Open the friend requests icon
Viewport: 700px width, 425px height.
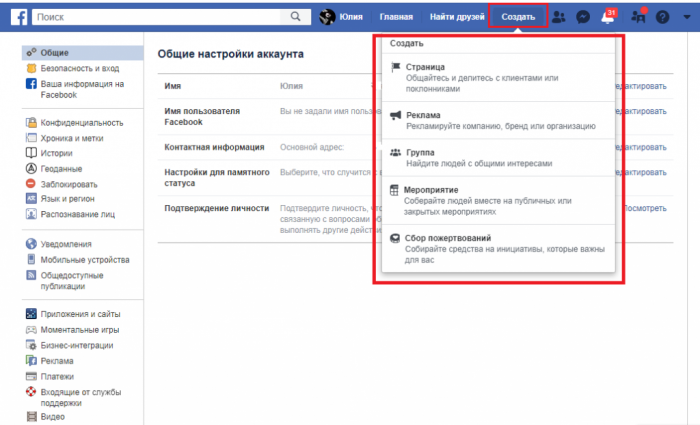(558, 18)
